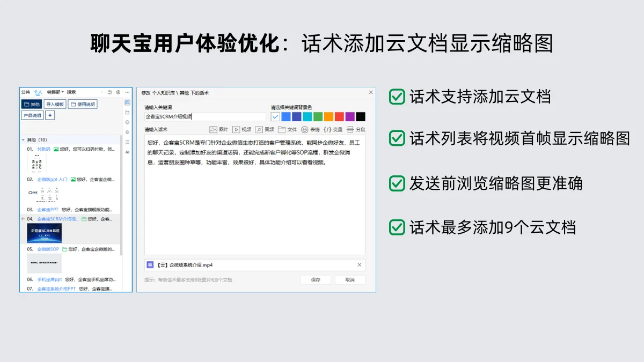Choose the light blue keyword background
Viewport: 644px width, 362px height.
(286, 116)
